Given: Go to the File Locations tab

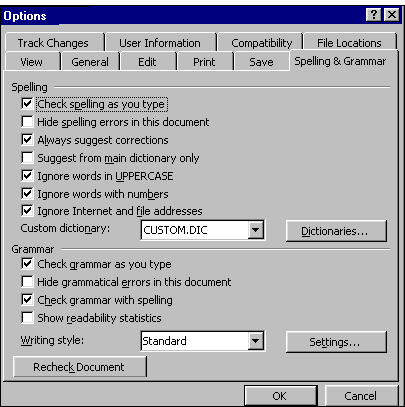Looking at the screenshot, I should coord(349,43).
